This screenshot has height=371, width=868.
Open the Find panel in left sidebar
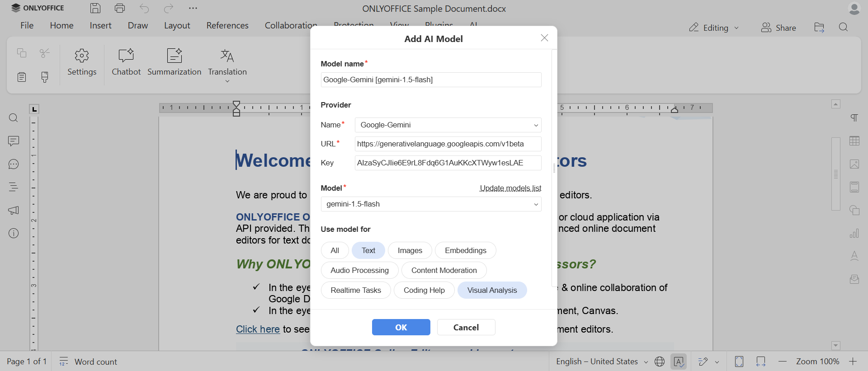coord(14,118)
